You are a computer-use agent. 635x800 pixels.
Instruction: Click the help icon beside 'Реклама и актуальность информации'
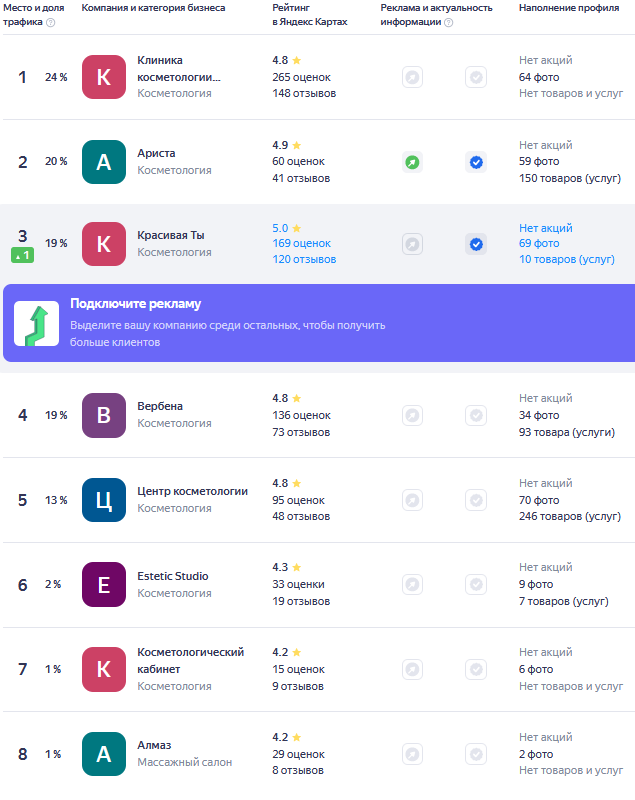tap(448, 22)
